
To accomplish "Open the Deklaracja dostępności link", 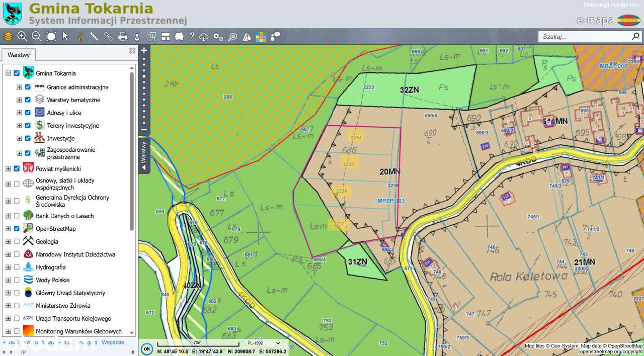I will pos(611,5).
